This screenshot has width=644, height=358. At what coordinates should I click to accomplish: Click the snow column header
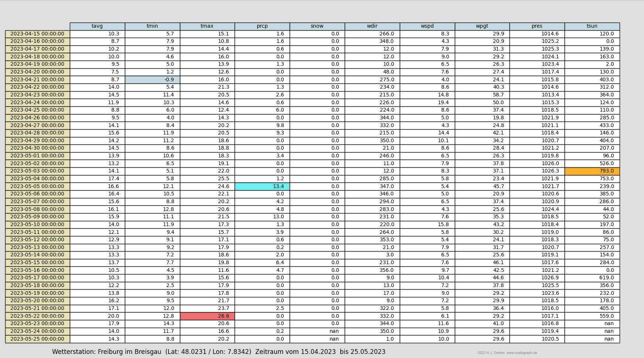317,26
